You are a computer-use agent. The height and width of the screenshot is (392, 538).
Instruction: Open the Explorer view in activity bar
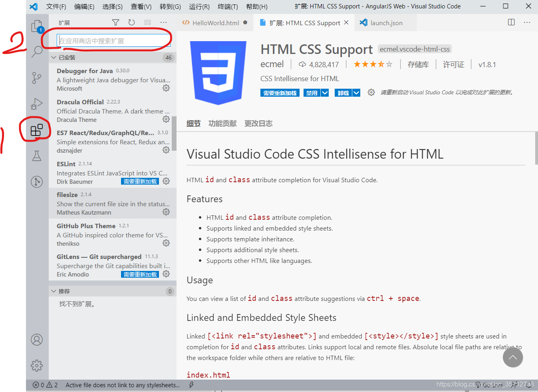pos(37,26)
